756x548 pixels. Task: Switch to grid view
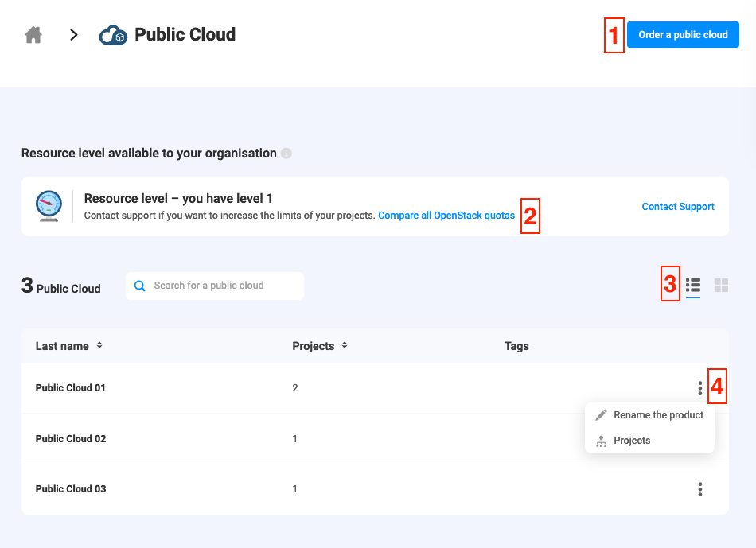(x=720, y=286)
